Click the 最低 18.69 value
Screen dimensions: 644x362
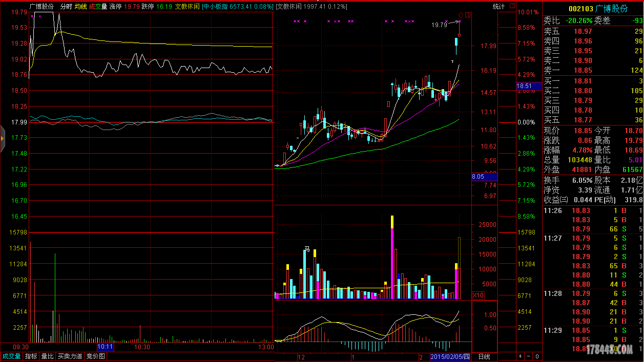pos(633,150)
